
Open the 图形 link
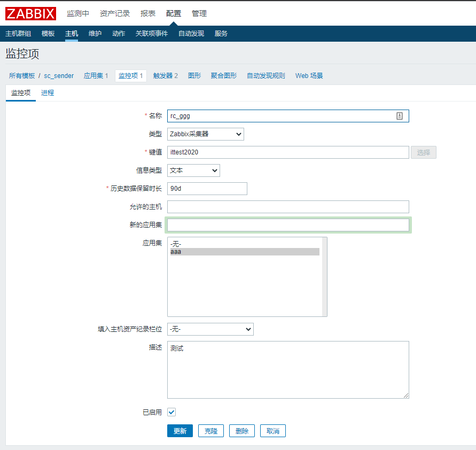[x=194, y=75]
